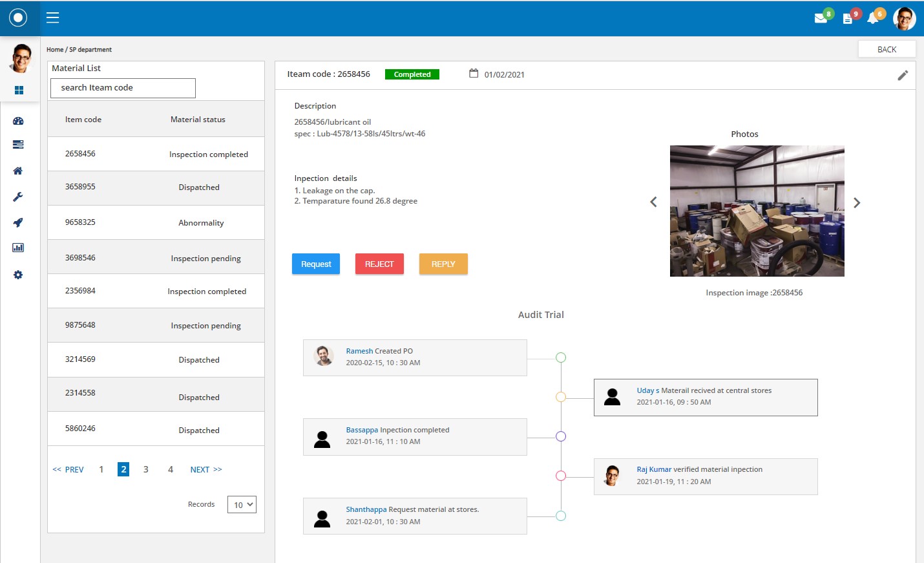Screen dimensions: 924x563
Task: Open the wrench tools sidebar icon
Action: [x=18, y=197]
